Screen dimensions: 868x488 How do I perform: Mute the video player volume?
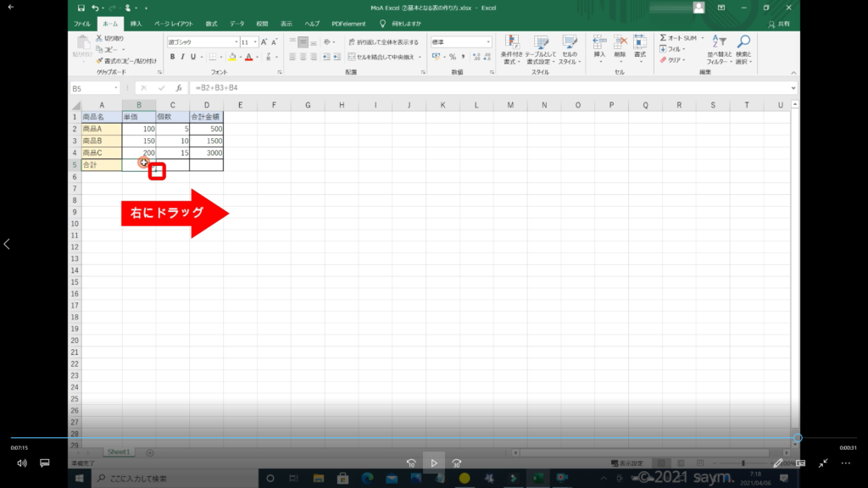coord(21,463)
